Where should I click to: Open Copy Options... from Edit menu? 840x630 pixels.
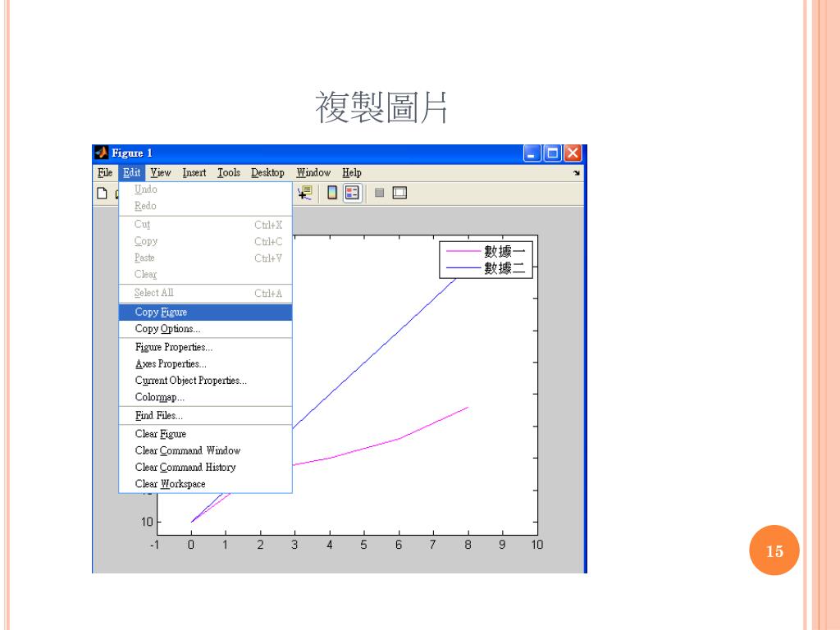point(206,328)
